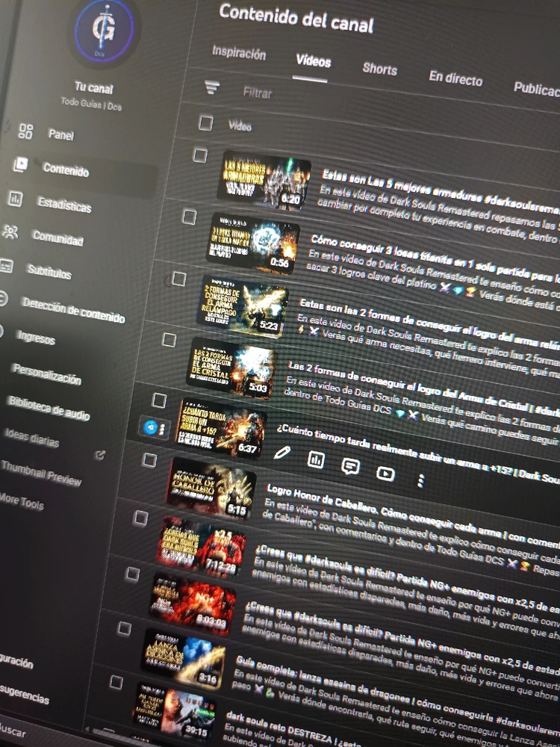Click the Detección de contenido copyright icon
This screenshot has height=747, width=560.
(x=3, y=299)
